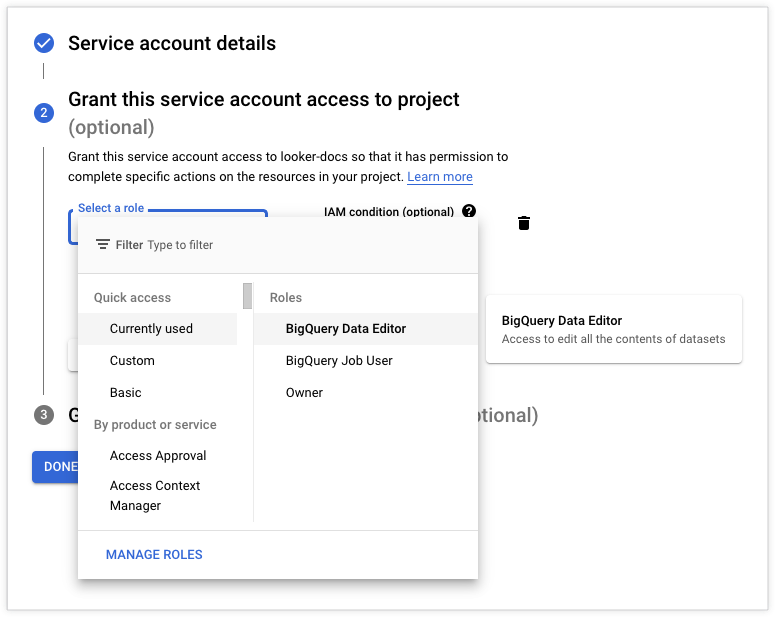Click the Manage Roles button
775x617 pixels.
coord(154,555)
